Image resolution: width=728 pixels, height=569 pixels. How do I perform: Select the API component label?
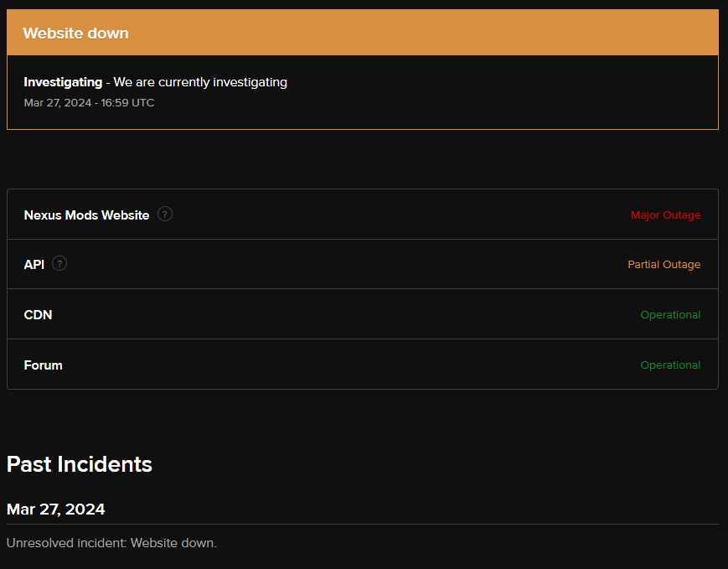[x=34, y=264]
